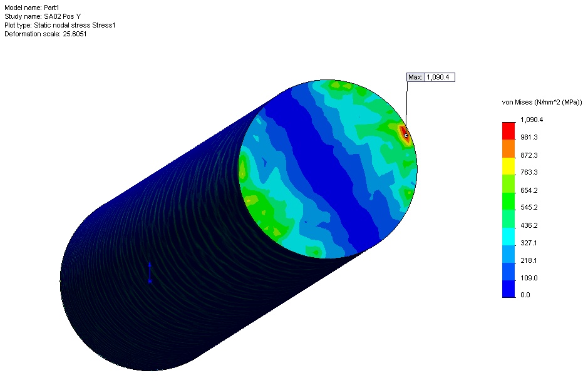Click the Study name: SA02 Pos Y text

point(43,16)
